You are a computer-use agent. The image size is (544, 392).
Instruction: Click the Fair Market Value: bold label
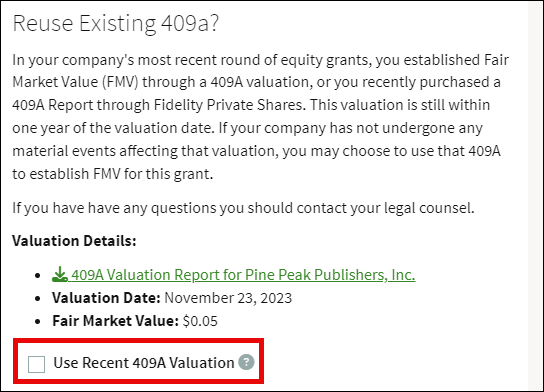(x=116, y=321)
